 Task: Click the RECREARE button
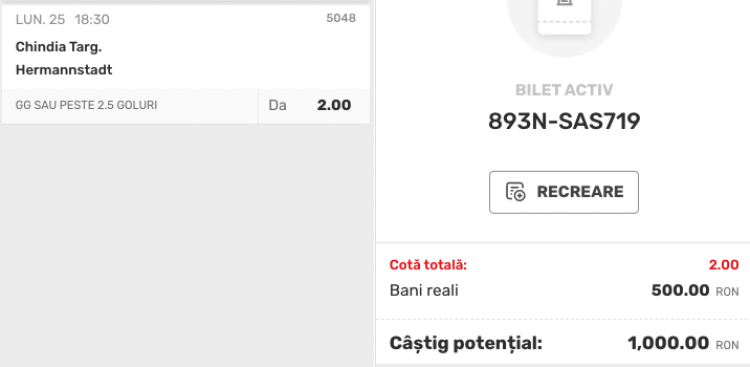pyautogui.click(x=563, y=192)
